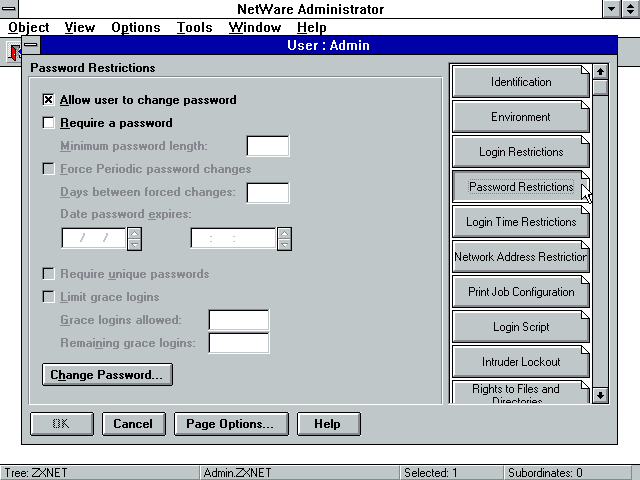
Task: Click the Remaining grace logins field
Action: pos(239,343)
